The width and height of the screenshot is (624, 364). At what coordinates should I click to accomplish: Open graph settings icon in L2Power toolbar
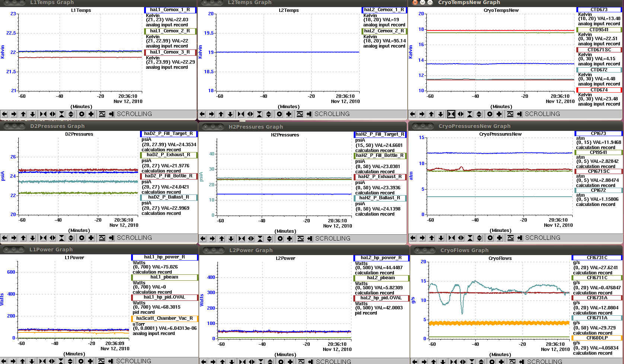[x=301, y=361]
